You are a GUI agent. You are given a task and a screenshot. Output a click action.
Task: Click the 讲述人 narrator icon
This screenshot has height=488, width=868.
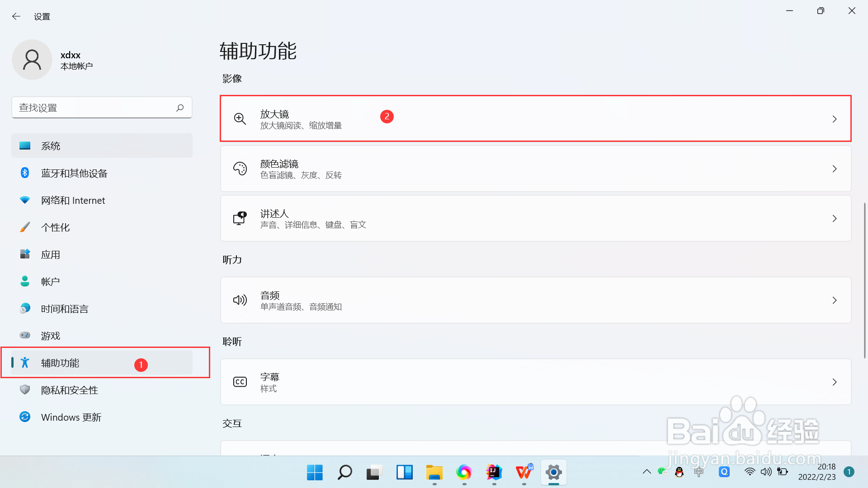click(240, 218)
